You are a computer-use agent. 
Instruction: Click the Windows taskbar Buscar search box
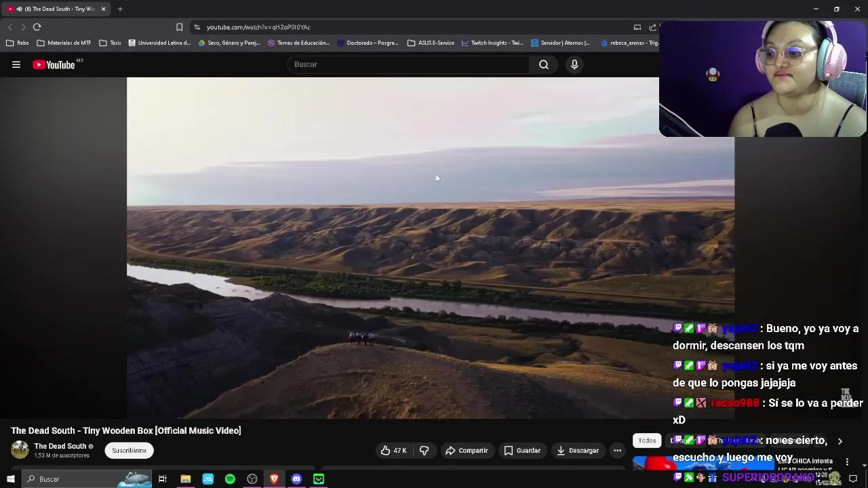click(87, 479)
